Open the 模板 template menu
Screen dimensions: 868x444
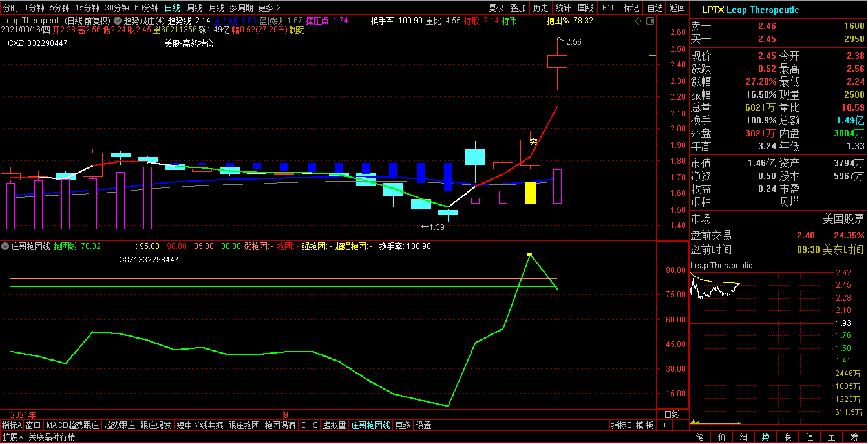(646, 425)
